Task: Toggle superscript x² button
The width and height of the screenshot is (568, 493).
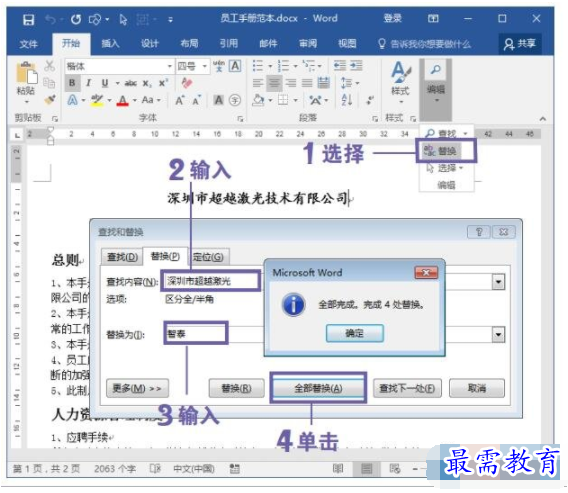Action: pos(163,83)
